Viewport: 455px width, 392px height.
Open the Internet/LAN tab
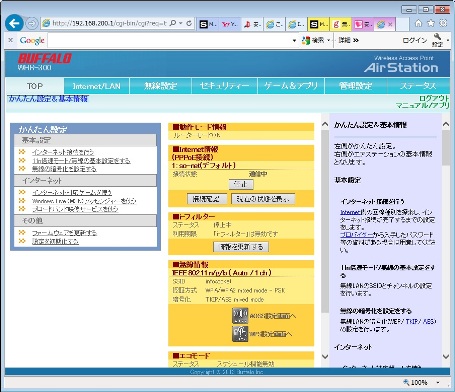pos(96,86)
